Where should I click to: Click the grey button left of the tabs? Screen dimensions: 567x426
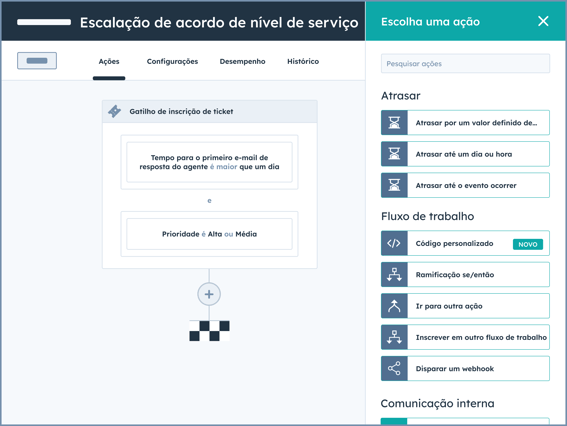pos(37,60)
